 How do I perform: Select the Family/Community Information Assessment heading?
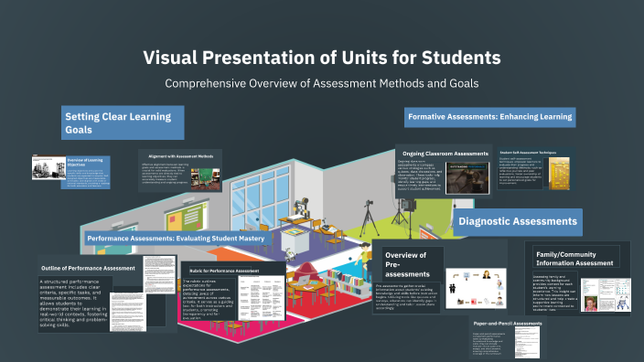click(574, 259)
